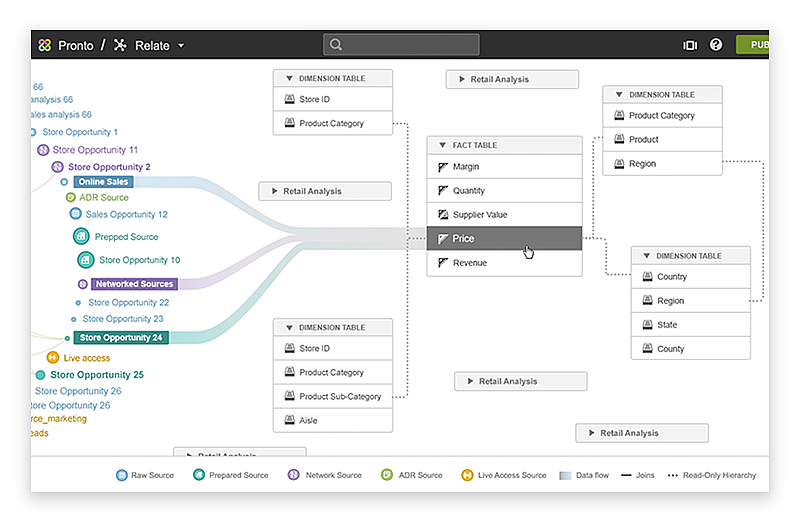
Task: Click the Live access orange node icon
Action: (x=53, y=357)
